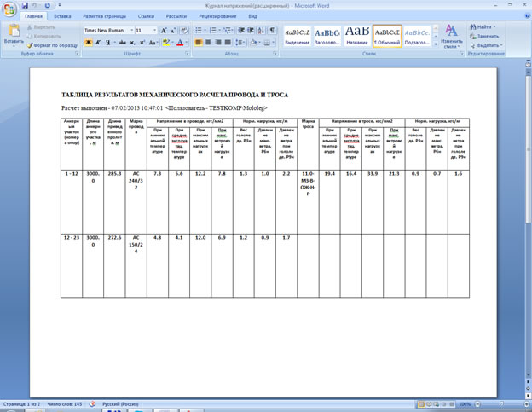Viewport: 532px width, 412px height.
Task: Open Изменить стили menu
Action: (452, 36)
